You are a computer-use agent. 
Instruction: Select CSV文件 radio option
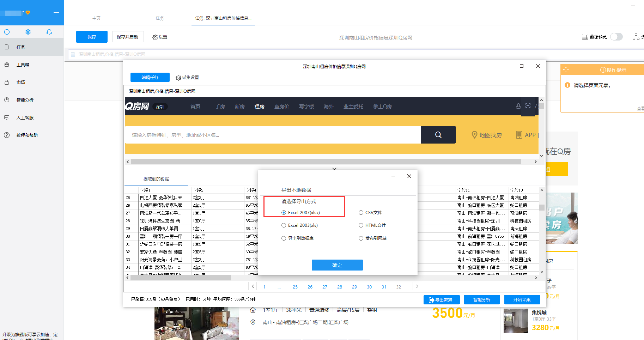point(361,213)
